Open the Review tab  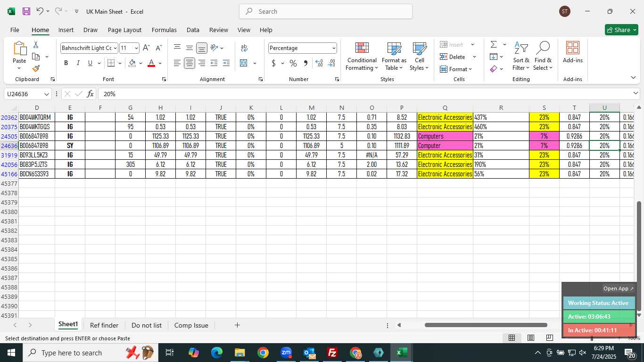tap(219, 30)
